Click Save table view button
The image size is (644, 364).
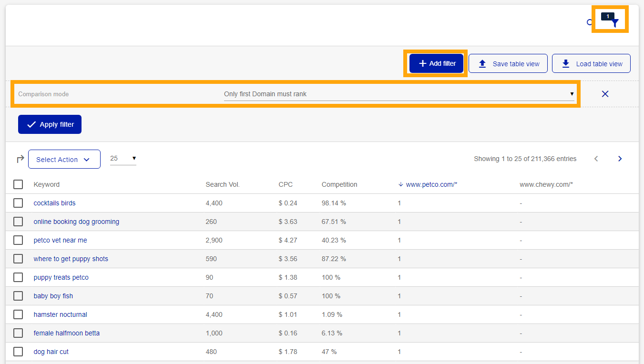click(x=508, y=63)
